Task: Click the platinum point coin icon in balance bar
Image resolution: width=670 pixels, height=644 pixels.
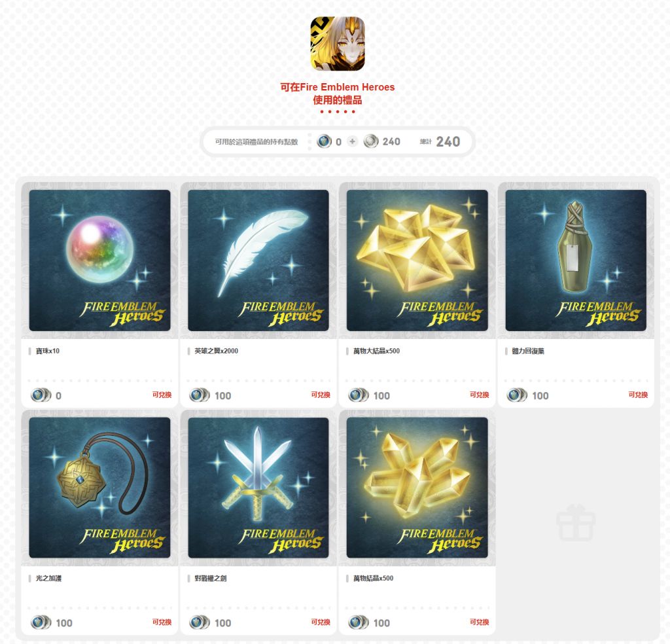Action: point(325,141)
